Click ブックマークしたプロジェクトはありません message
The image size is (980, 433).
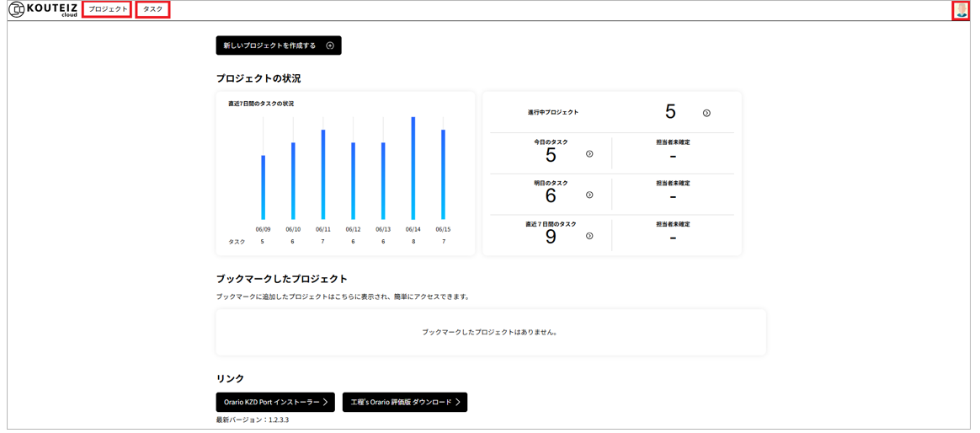pyautogui.click(x=489, y=332)
